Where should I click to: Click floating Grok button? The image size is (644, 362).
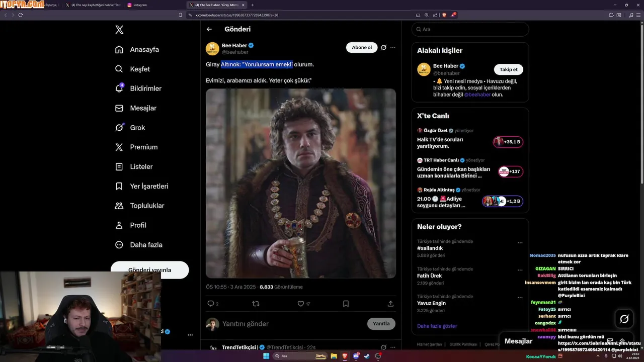[624, 319]
